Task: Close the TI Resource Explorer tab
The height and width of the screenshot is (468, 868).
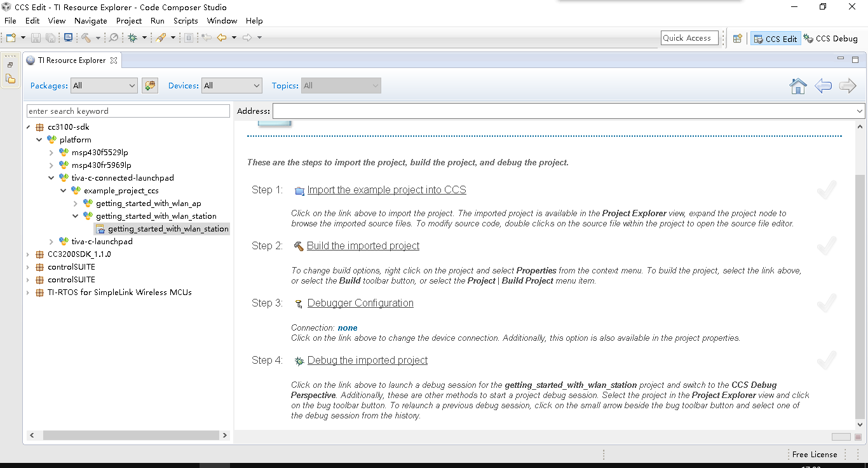Action: (x=114, y=60)
